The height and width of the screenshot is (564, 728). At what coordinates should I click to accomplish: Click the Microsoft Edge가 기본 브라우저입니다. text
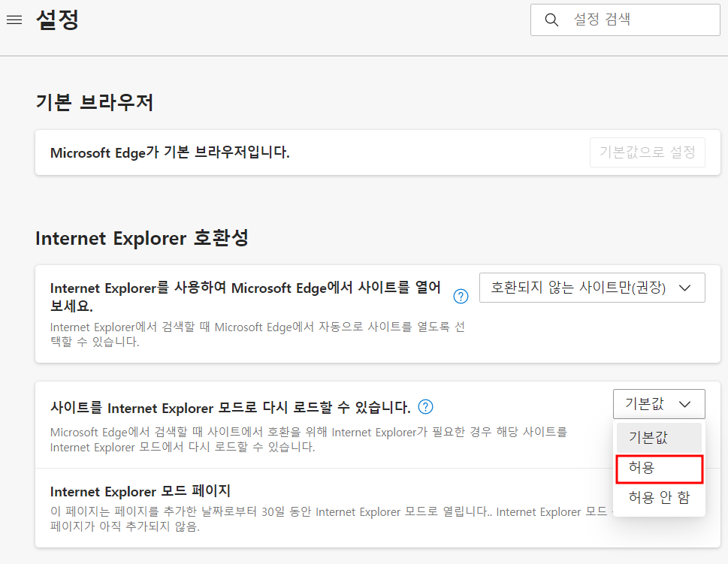point(170,152)
